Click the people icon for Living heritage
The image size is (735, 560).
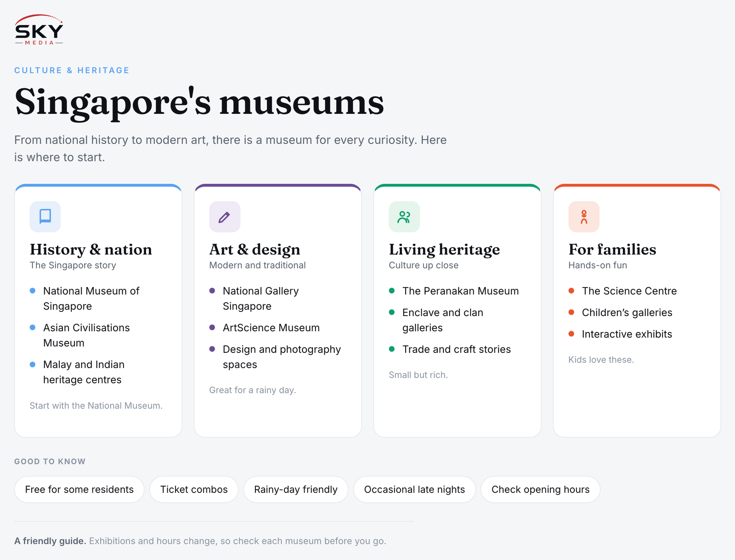[404, 216]
